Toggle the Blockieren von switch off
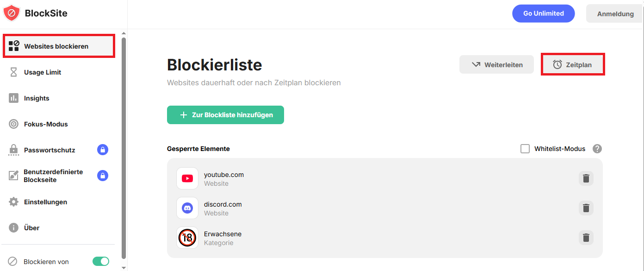The width and height of the screenshot is (644, 271). point(101,261)
